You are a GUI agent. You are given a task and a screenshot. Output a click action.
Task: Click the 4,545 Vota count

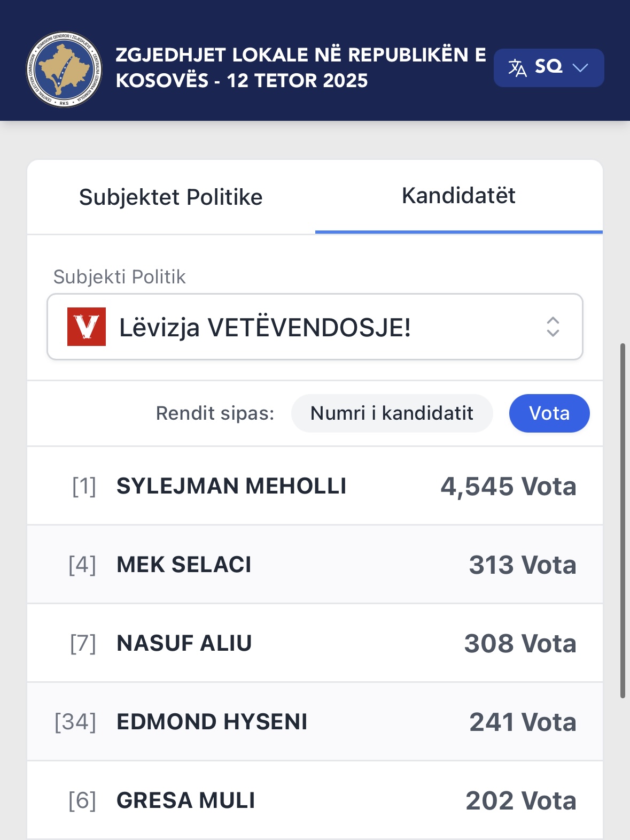508,487
